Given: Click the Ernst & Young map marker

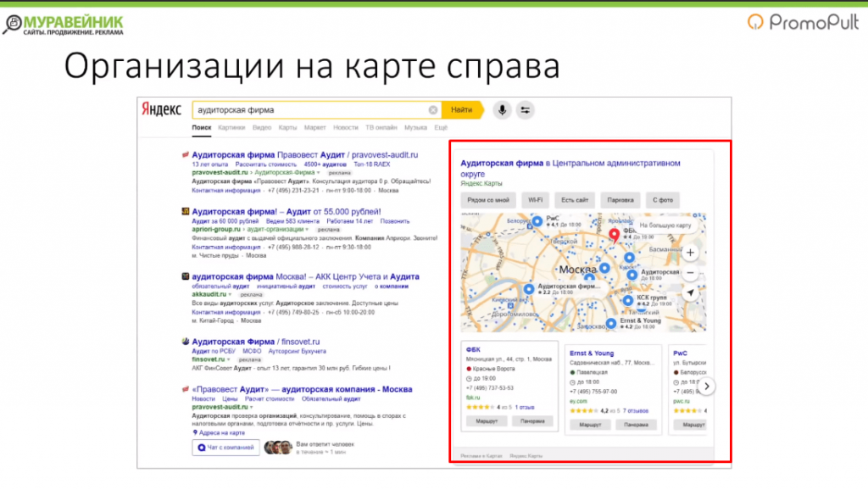Looking at the screenshot, I should (x=610, y=323).
